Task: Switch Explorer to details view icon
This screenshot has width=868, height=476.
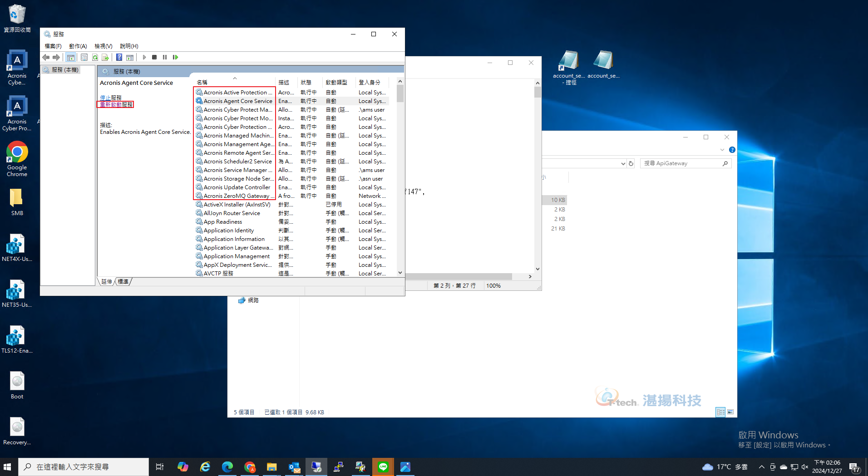Action: pos(720,412)
